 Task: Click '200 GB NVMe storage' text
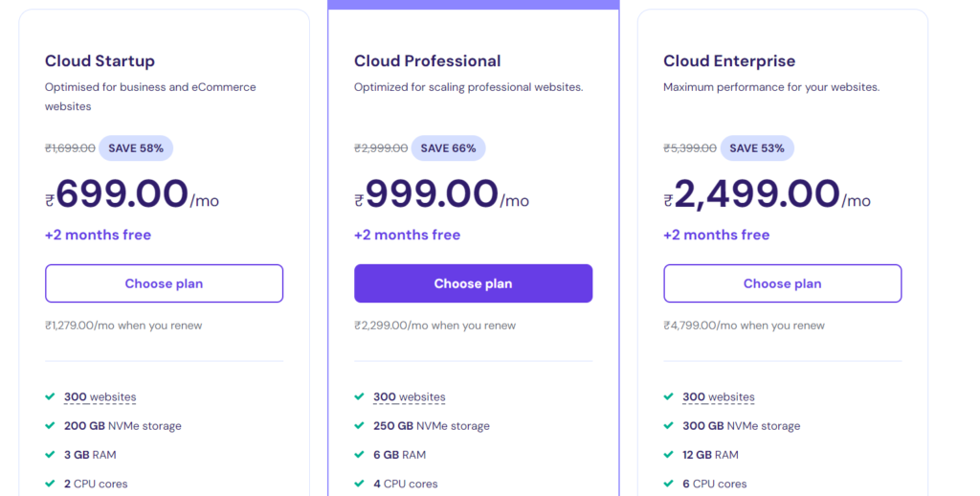coord(122,426)
